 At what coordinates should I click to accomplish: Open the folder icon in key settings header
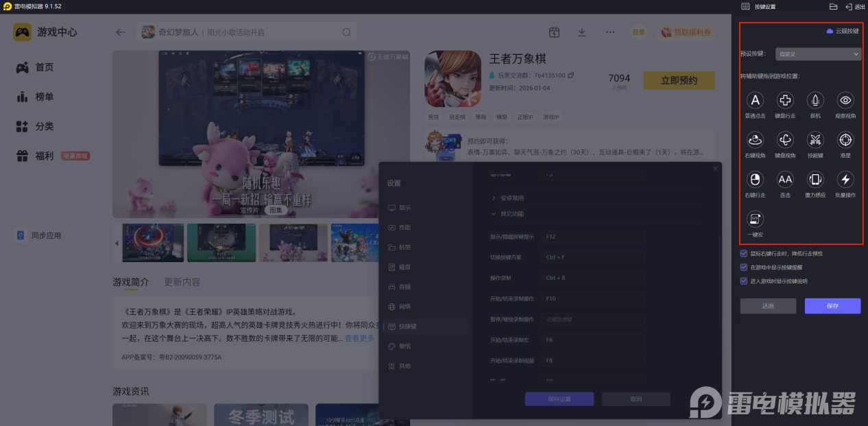pyautogui.click(x=833, y=6)
